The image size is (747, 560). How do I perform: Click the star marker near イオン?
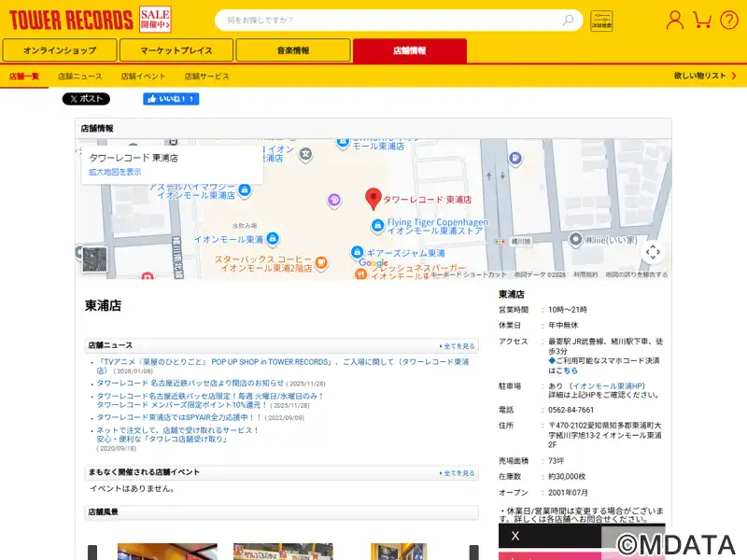[305, 154]
